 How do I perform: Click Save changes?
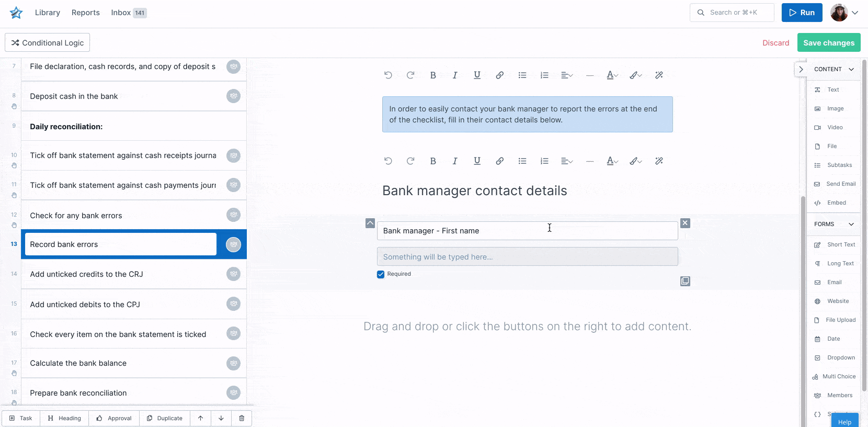pyautogui.click(x=829, y=43)
